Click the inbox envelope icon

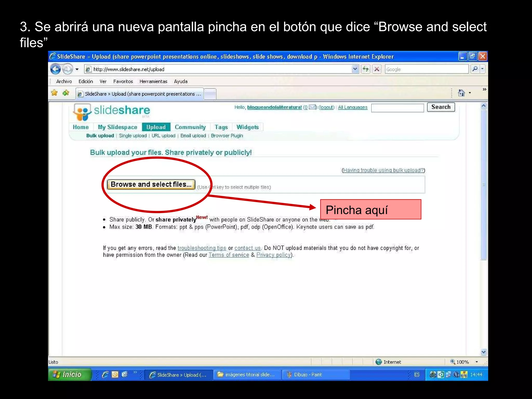pos(312,107)
